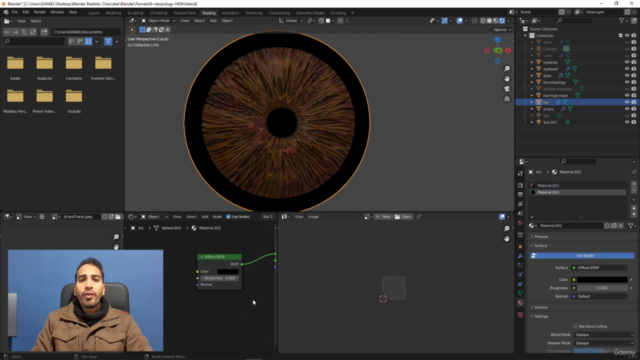Screen dimensions: 640x360
Task: Go to parent directory in file browser
Action: 24,32
